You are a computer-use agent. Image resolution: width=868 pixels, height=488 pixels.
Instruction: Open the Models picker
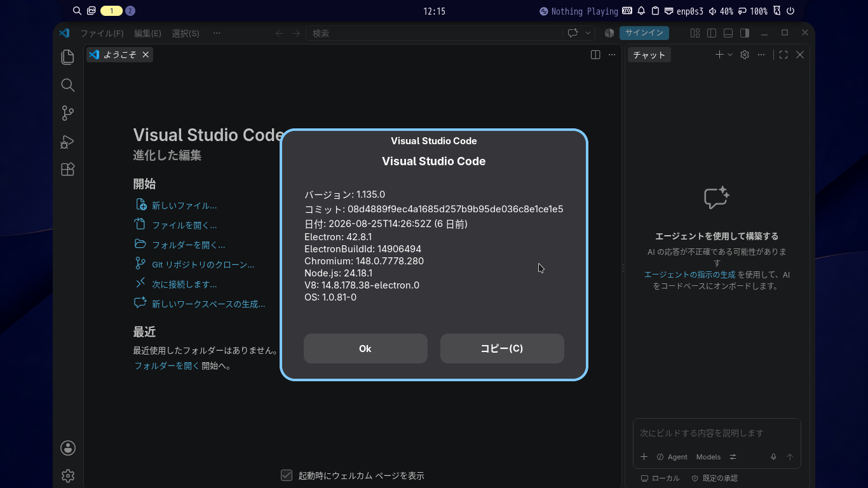(x=709, y=457)
